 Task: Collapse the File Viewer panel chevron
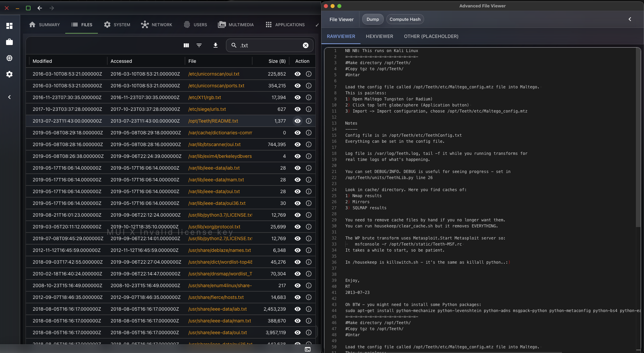(630, 19)
